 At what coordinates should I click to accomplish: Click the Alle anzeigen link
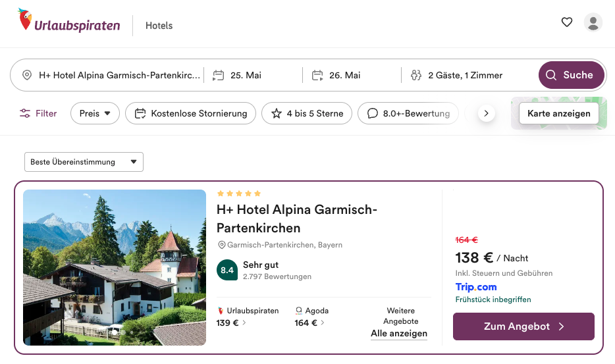click(x=399, y=334)
